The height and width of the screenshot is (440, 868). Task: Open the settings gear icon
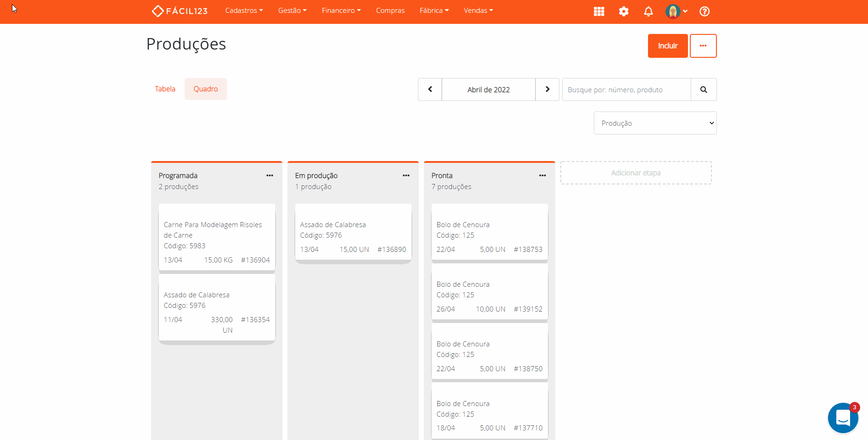point(623,11)
